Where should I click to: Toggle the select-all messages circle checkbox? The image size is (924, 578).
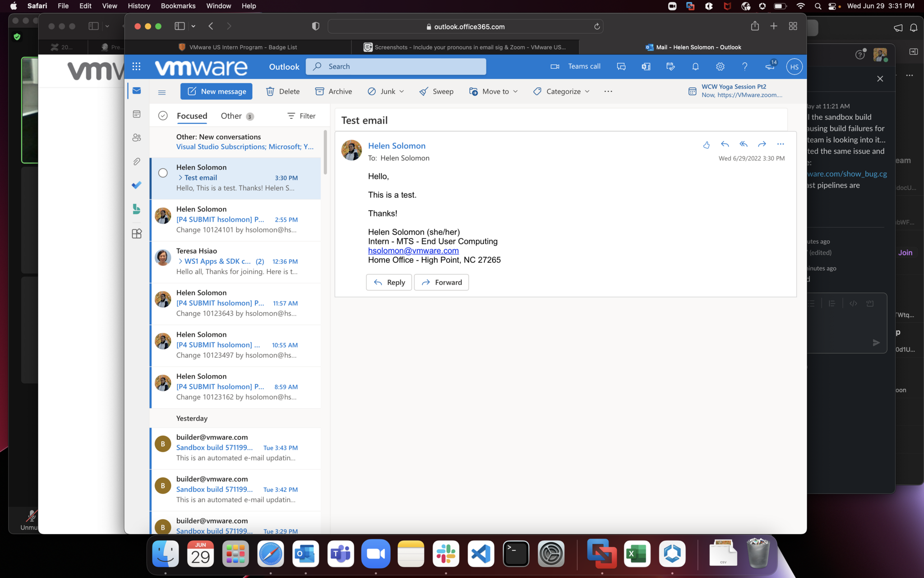pos(163,116)
